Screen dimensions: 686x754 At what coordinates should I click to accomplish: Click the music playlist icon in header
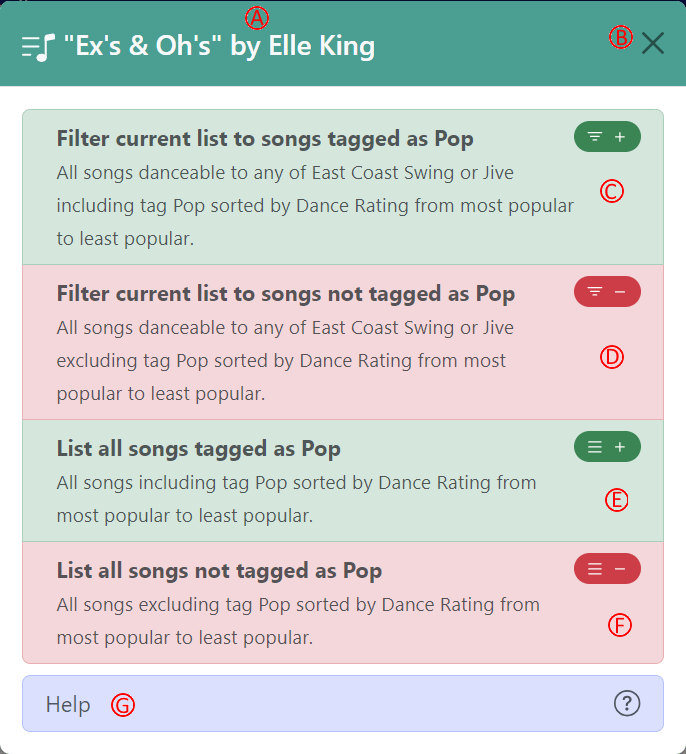39,47
